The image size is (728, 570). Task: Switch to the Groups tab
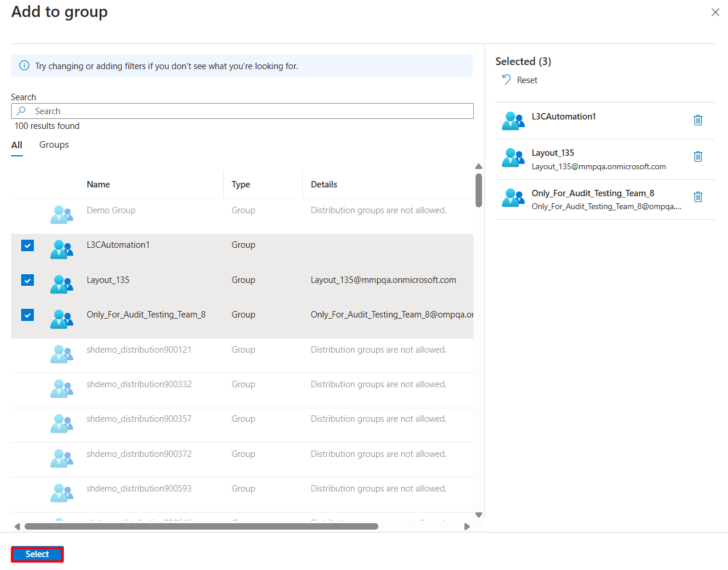pos(53,145)
